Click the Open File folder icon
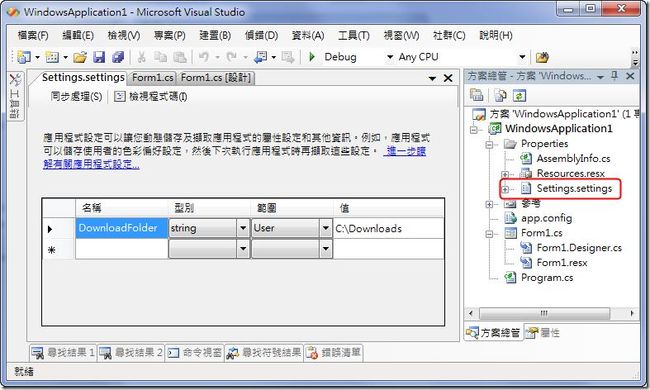650x390 pixels. coord(80,57)
